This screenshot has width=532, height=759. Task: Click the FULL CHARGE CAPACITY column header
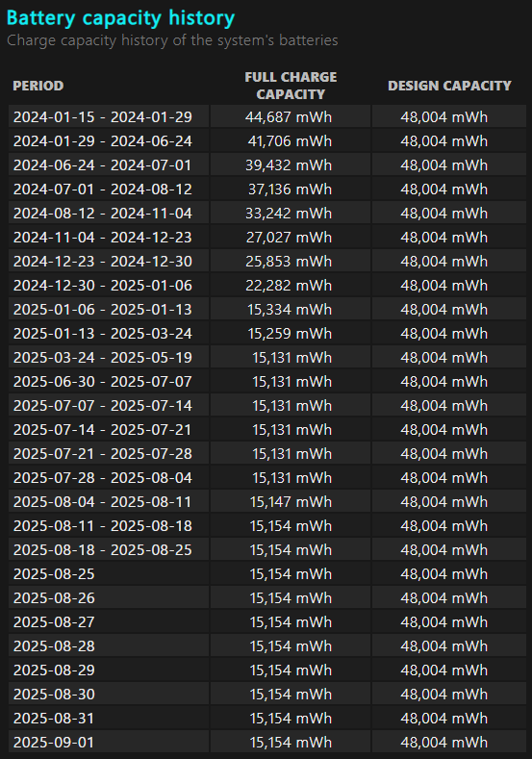tap(291, 86)
